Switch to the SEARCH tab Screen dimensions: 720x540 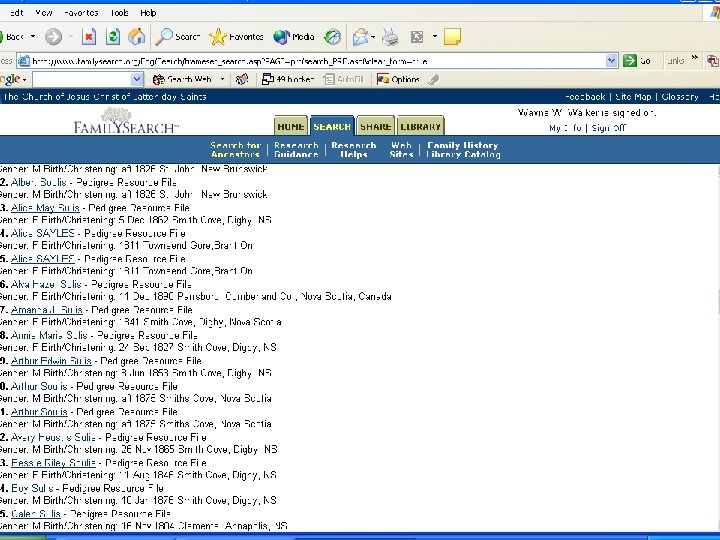pyautogui.click(x=332, y=126)
